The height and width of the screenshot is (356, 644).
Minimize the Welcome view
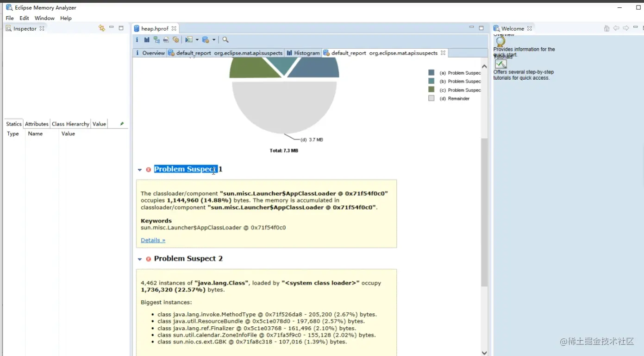(635, 28)
